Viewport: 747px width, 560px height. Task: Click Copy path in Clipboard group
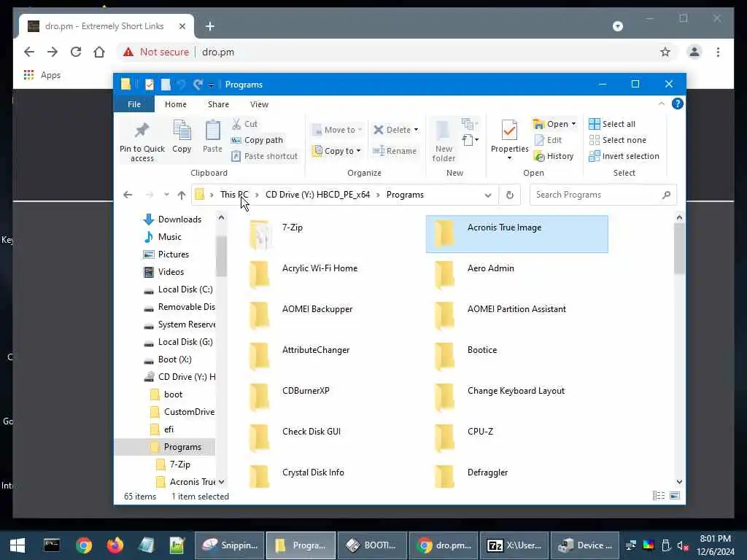point(258,140)
